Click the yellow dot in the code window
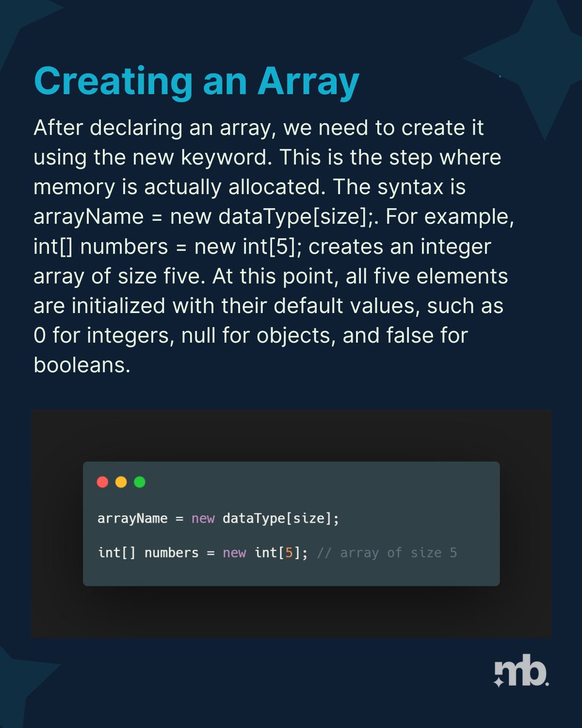This screenshot has height=728, width=582. tap(121, 482)
